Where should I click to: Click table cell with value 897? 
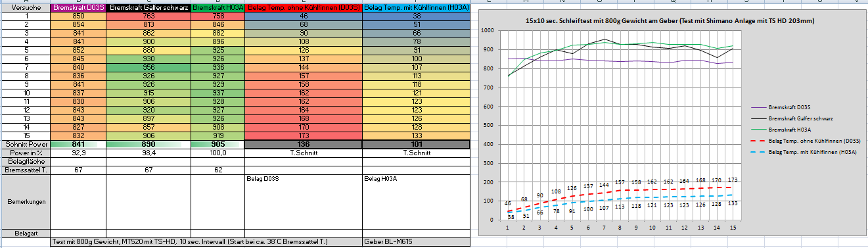tap(148, 118)
